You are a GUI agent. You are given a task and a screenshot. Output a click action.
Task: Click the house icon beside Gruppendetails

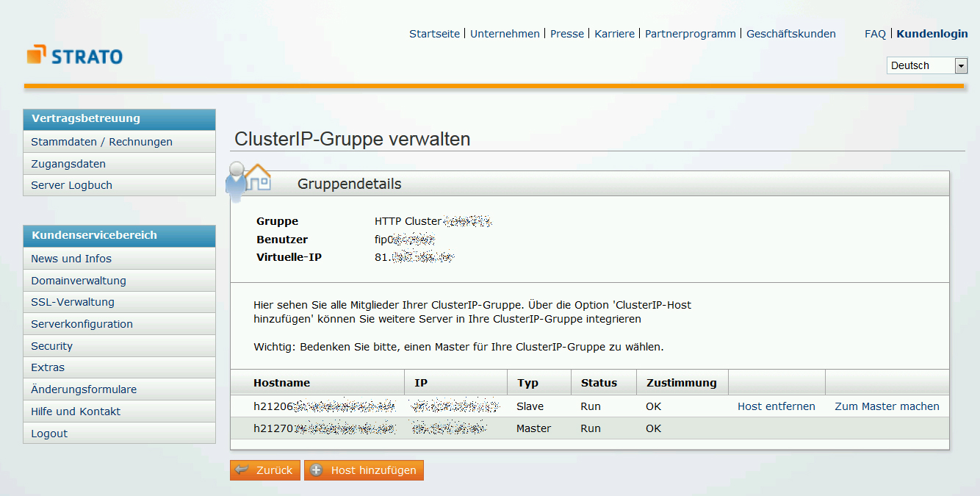click(x=257, y=176)
